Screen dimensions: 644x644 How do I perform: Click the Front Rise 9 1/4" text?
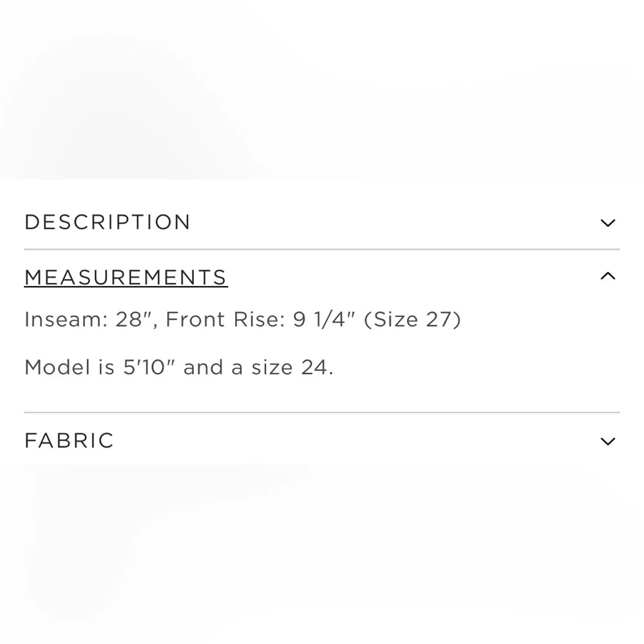[260, 319]
